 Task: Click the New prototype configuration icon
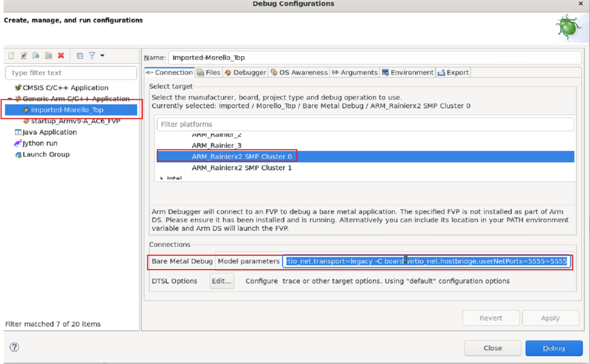[24, 56]
